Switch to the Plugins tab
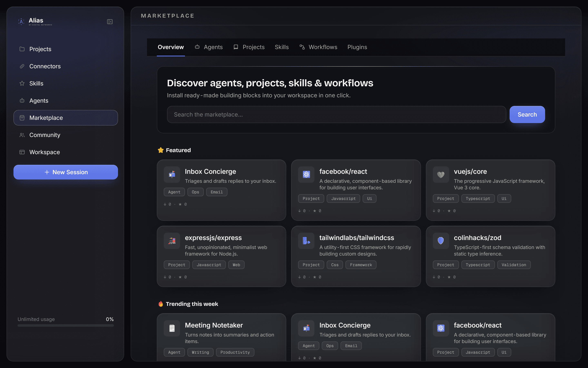Screen dimensions: 588x368 [357, 47]
